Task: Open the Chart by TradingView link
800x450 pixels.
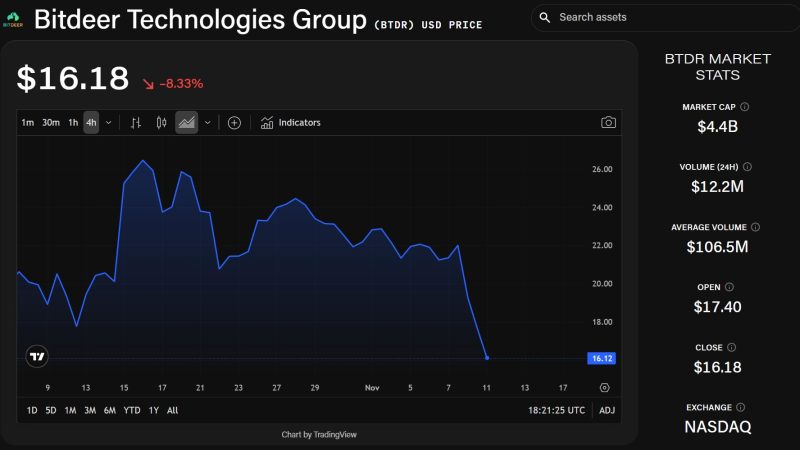Action: [x=320, y=434]
